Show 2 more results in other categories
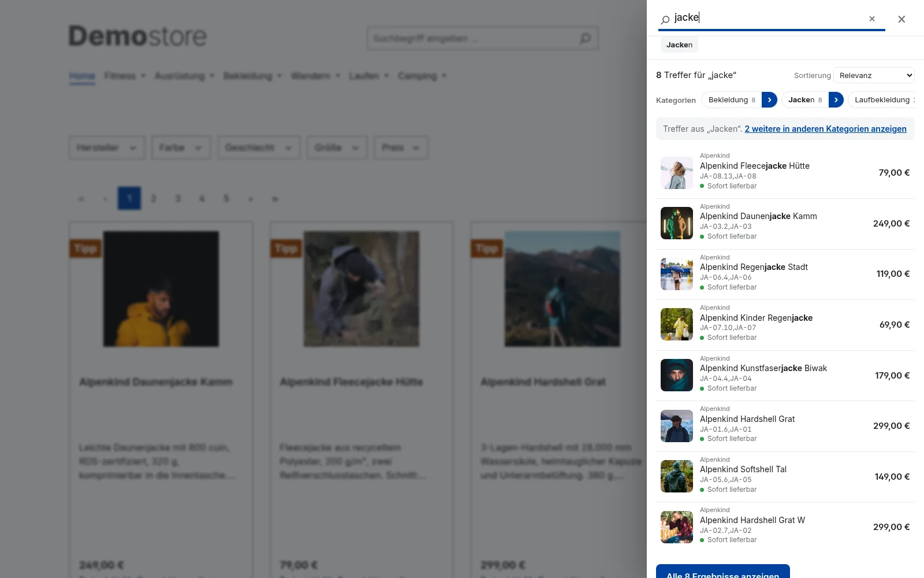This screenshot has height=578, width=924. 825,129
